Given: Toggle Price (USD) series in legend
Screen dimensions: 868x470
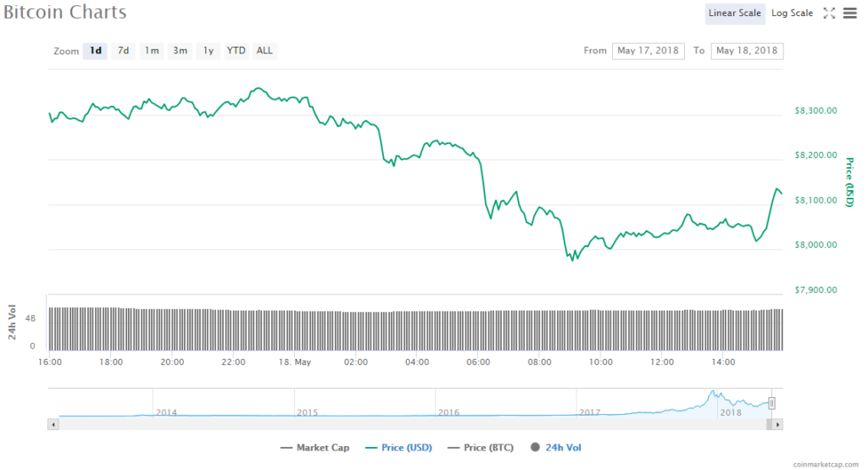Looking at the screenshot, I should [x=398, y=447].
